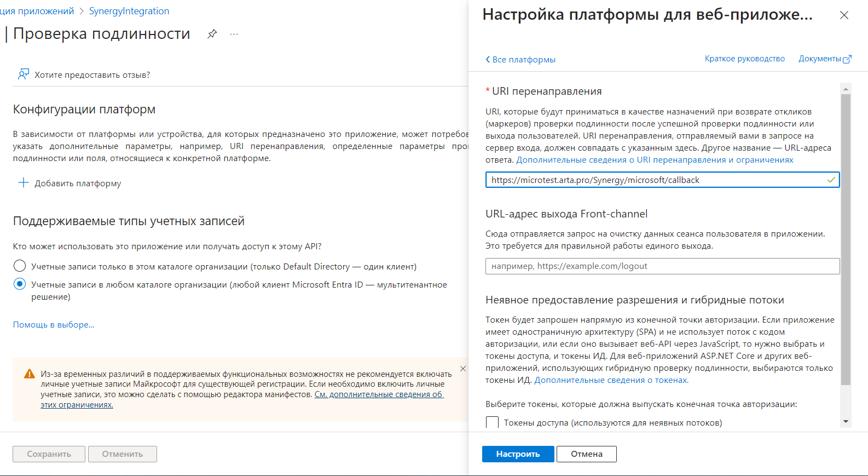Focus the Front-channel logout URL field
This screenshot has width=868, height=476.
click(x=662, y=266)
